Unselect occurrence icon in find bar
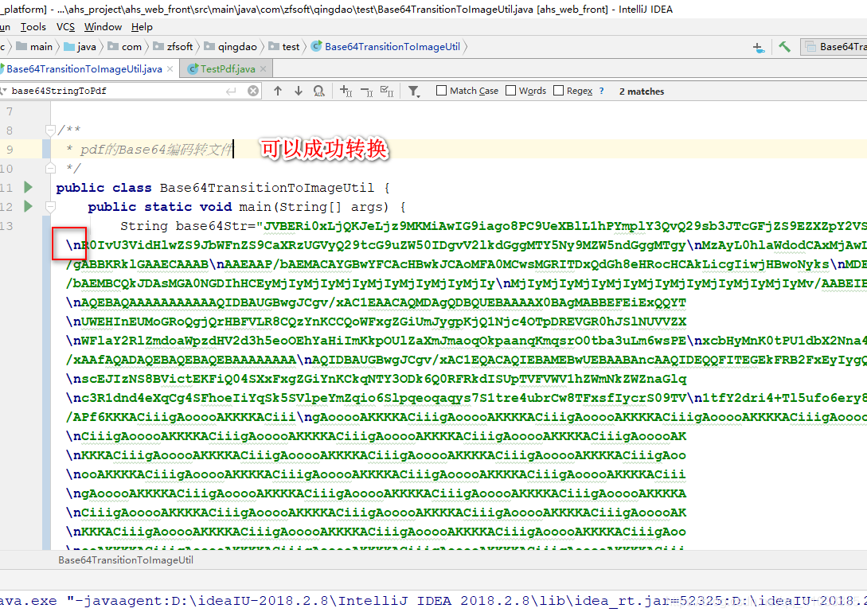This screenshot has height=616, width=867. [x=366, y=92]
